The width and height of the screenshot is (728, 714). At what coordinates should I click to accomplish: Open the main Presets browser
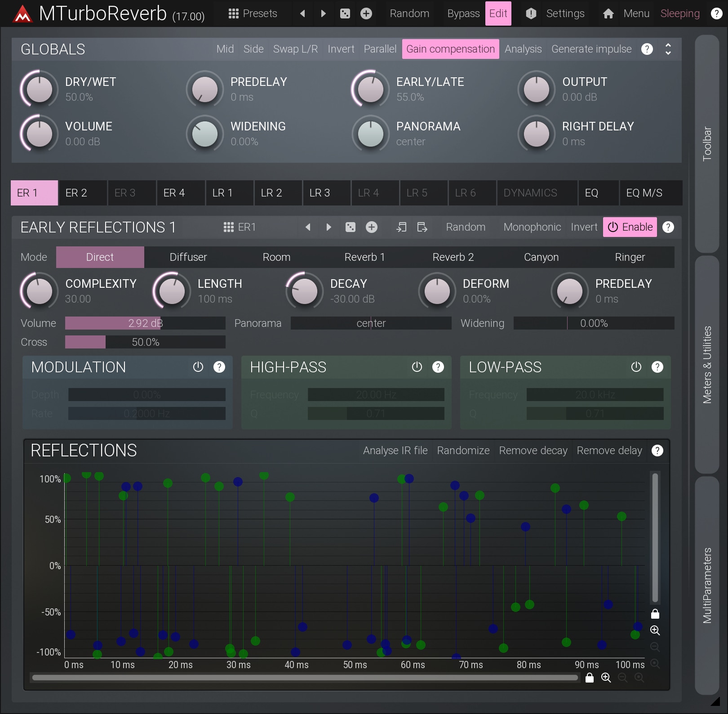tap(253, 13)
